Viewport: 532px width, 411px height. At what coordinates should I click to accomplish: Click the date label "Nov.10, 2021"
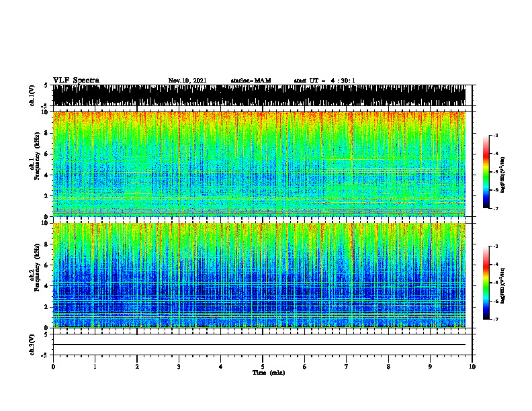tap(187, 81)
